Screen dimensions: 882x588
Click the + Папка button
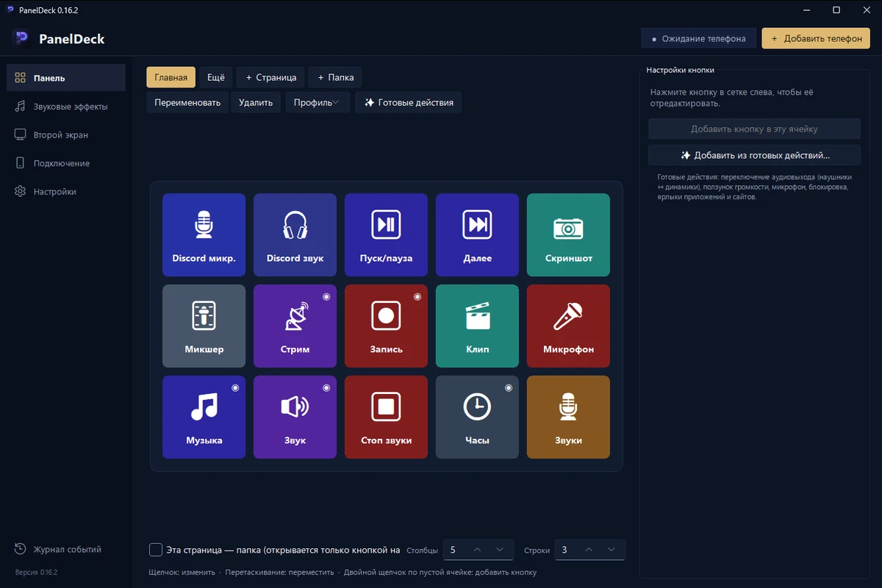coord(335,77)
